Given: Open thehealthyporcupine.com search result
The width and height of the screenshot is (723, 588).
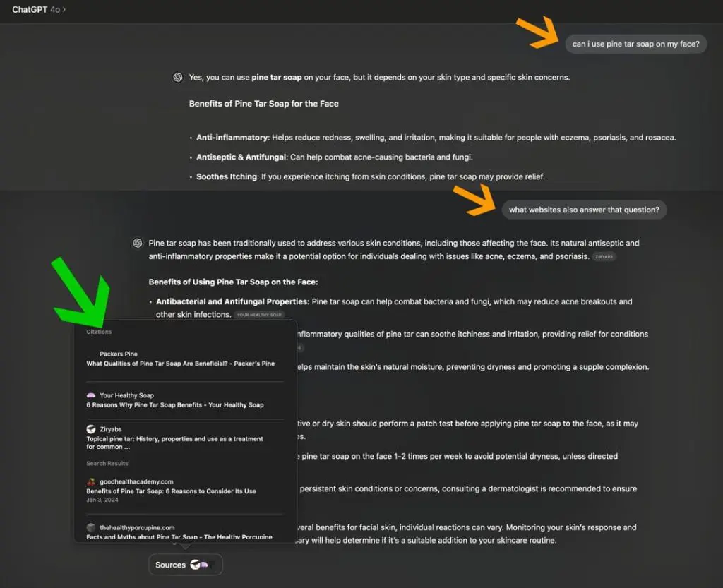Looking at the screenshot, I should (179, 532).
